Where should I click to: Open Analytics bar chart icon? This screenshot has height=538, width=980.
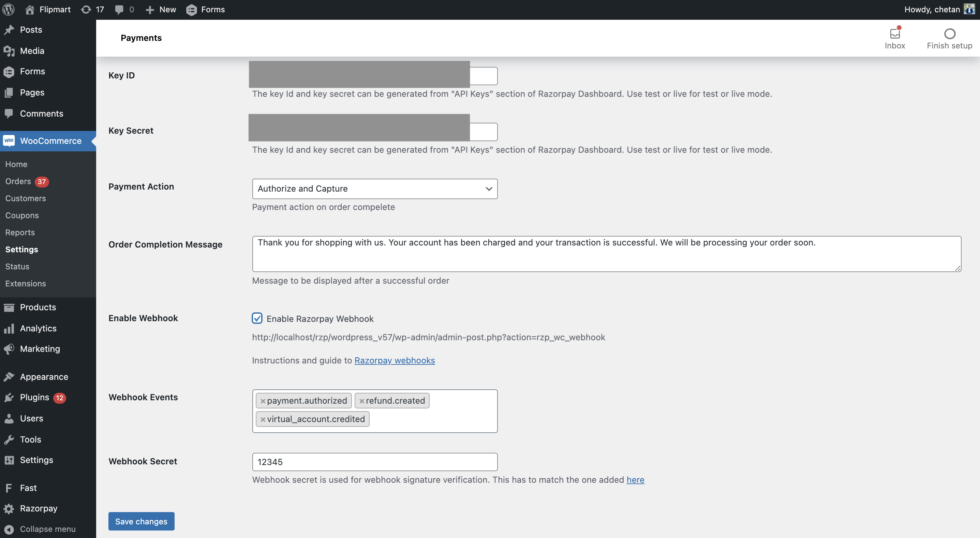coord(9,328)
